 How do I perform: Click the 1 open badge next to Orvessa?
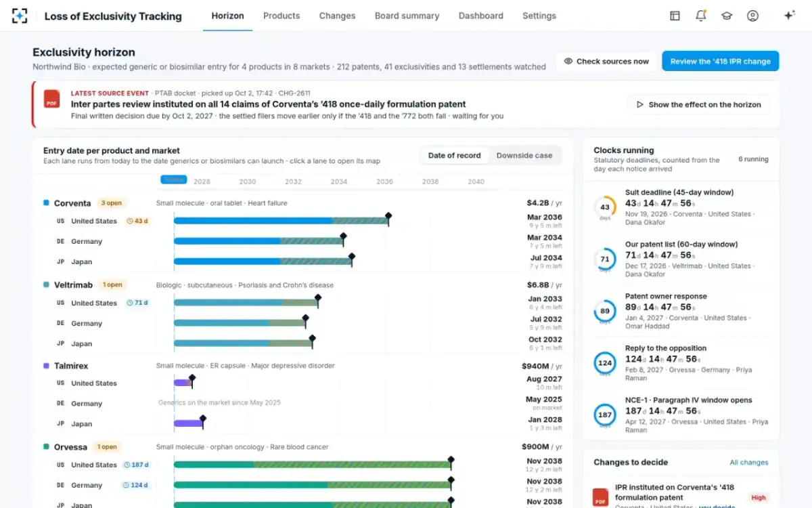(x=107, y=447)
